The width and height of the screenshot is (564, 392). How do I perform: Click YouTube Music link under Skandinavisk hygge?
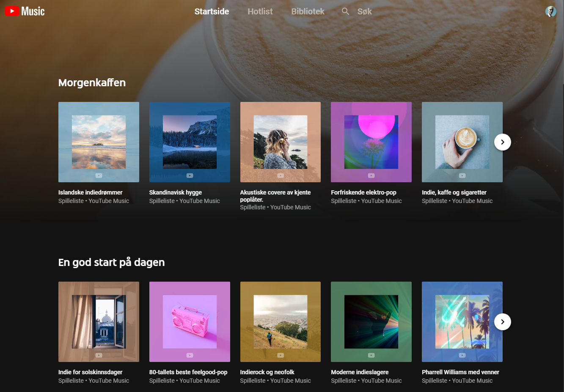click(x=200, y=201)
